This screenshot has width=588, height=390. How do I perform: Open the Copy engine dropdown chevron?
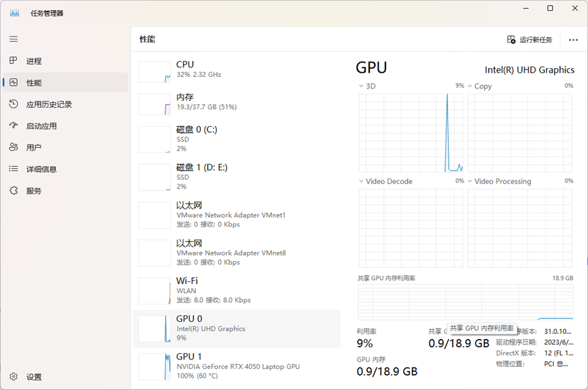[470, 86]
